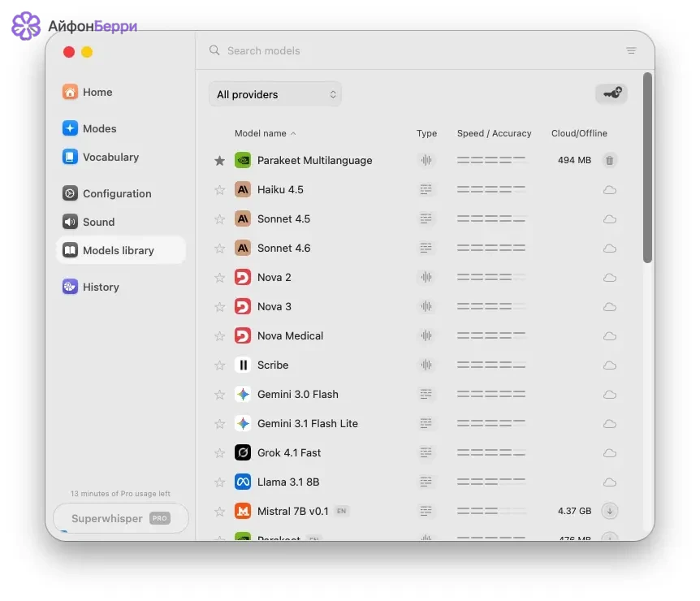Sort by the Speed / Accuracy column
The image size is (700, 601).
coord(494,133)
